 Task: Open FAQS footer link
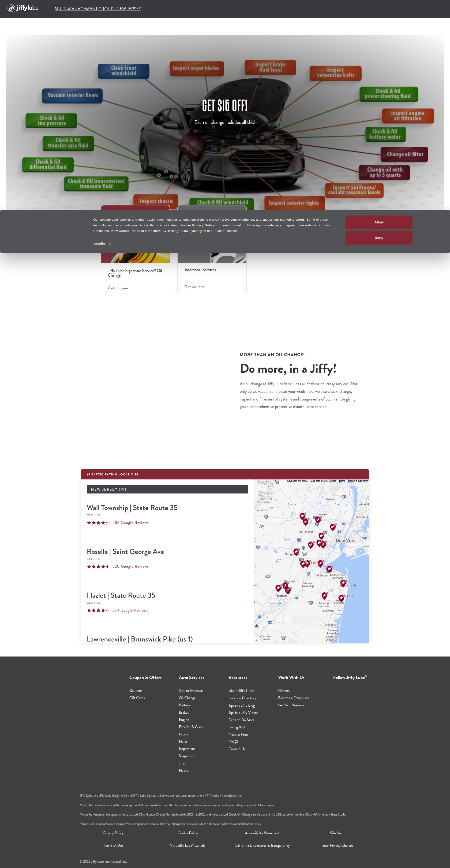[233, 742]
